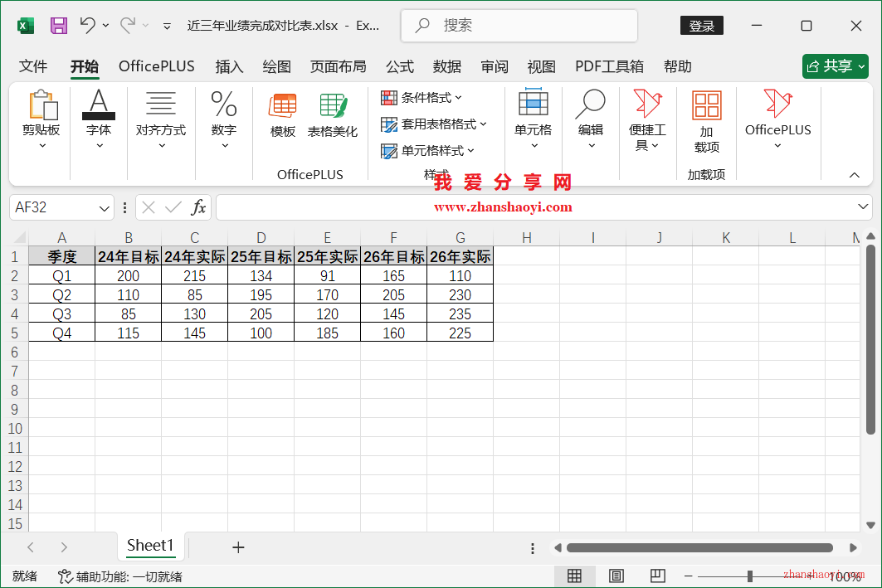Image resolution: width=882 pixels, height=588 pixels.
Task: Click the Name Box showing AF32
Action: click(x=54, y=207)
